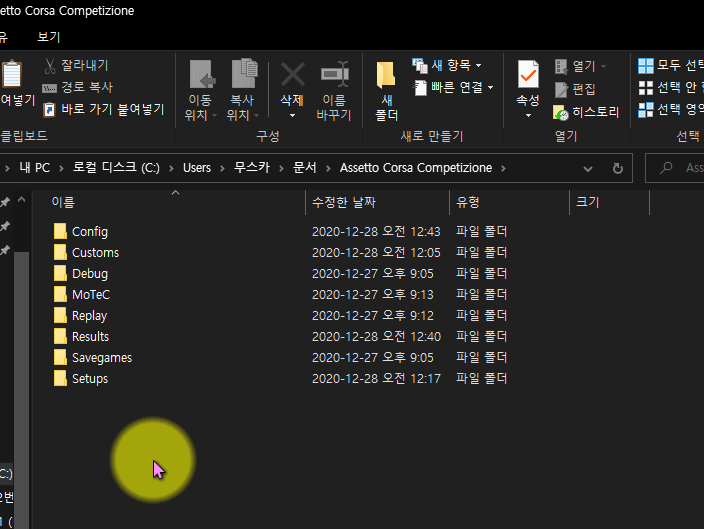The width and height of the screenshot is (704, 529).
Task: Expand chevron after Assetto Corsa Competizione breadcrumb
Action: pyautogui.click(x=503, y=168)
